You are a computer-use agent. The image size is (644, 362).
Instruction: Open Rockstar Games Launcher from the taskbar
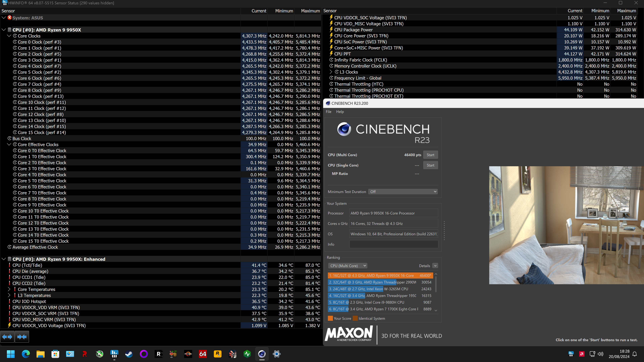coord(218,354)
